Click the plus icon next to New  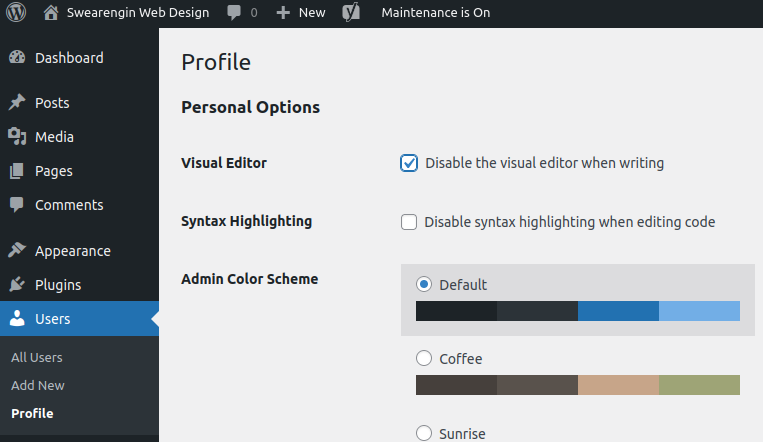283,13
